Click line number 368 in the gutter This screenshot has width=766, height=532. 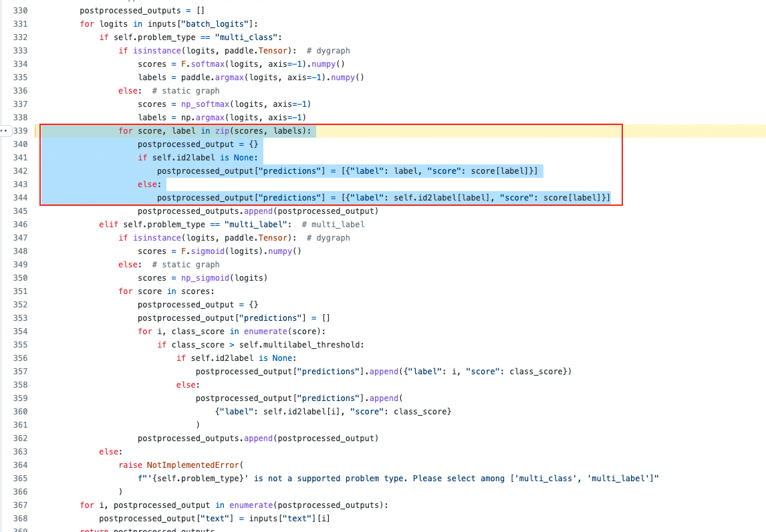[21, 518]
